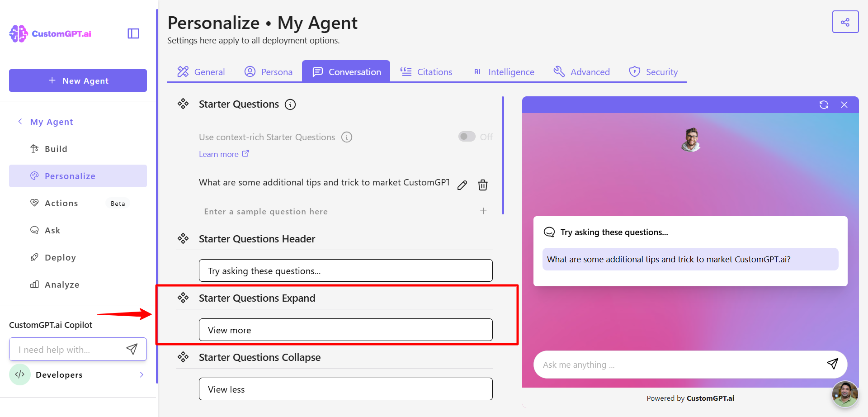
Task: Click the Starter Questions Header section icon
Action: [183, 238]
